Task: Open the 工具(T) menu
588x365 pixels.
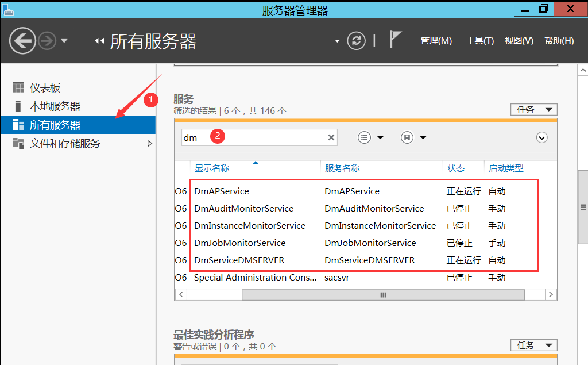Action: coord(480,41)
